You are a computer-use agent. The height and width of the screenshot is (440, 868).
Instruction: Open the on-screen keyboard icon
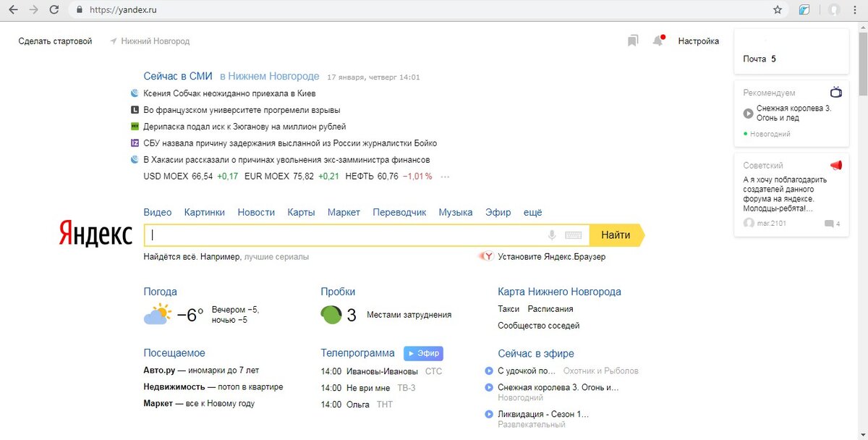click(x=574, y=235)
